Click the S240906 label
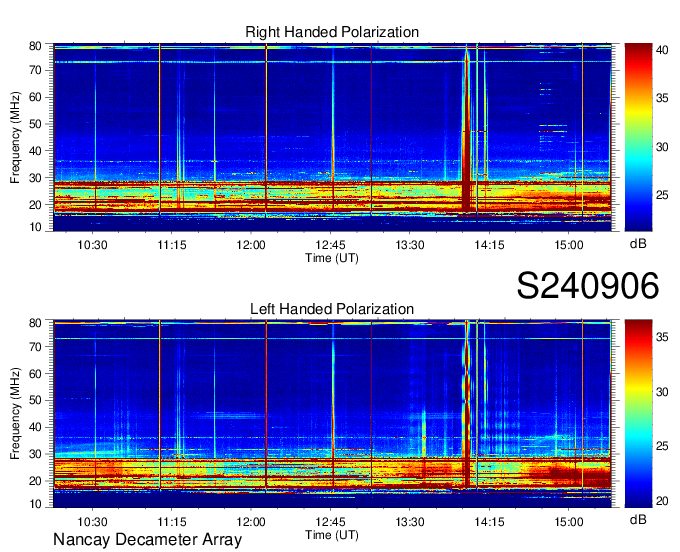The image size is (680, 552). [x=588, y=286]
